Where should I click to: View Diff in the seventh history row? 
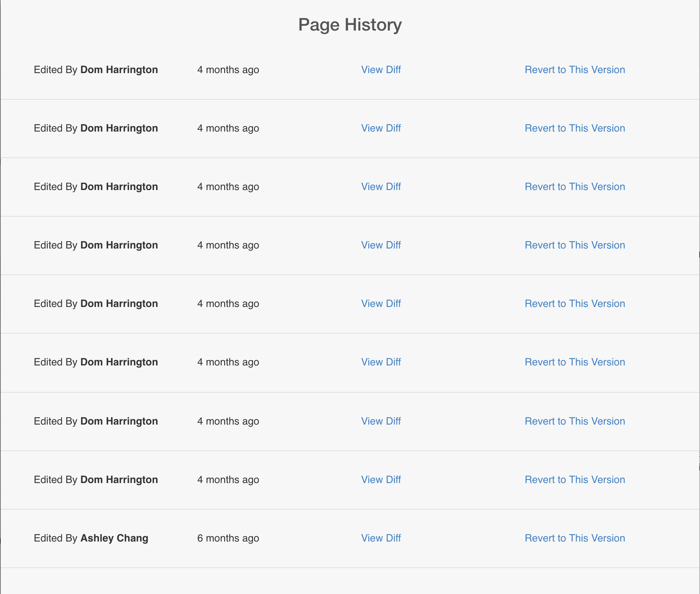[x=381, y=421]
